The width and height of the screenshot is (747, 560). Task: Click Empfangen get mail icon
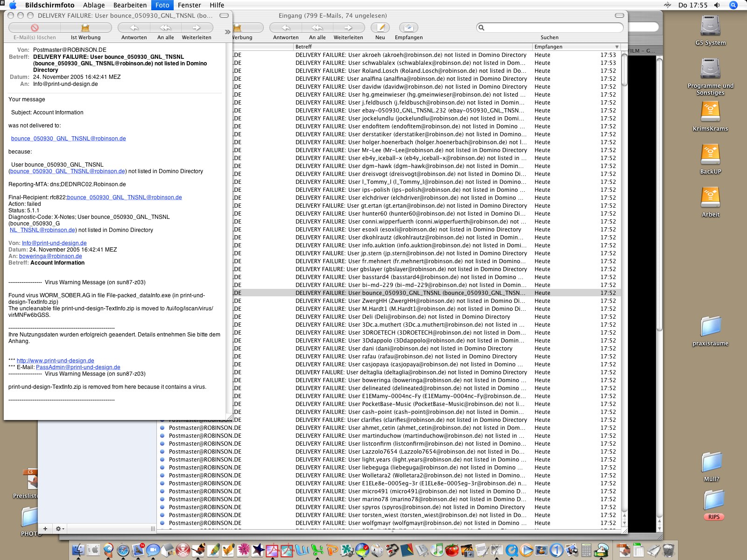coord(409,28)
